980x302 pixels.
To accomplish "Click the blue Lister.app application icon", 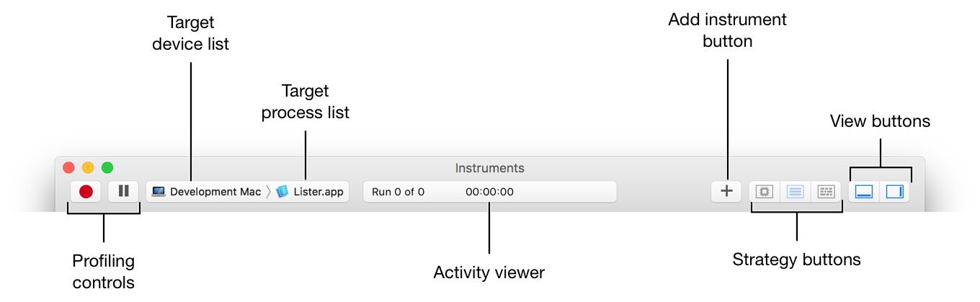I will 282,192.
